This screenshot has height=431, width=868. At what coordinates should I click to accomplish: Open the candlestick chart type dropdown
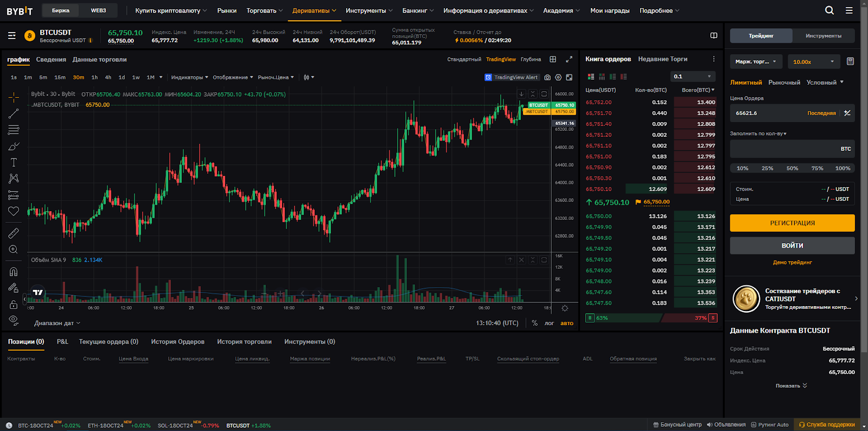click(x=309, y=78)
